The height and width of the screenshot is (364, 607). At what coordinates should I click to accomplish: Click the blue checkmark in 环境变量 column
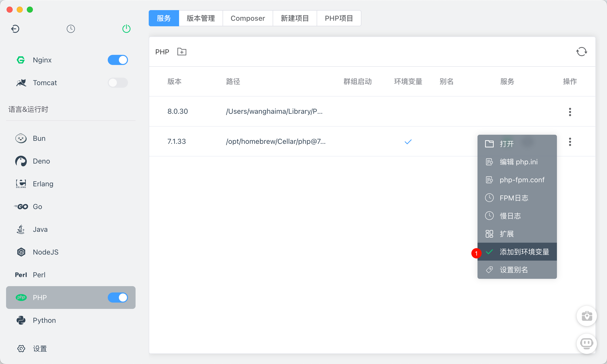tap(408, 142)
